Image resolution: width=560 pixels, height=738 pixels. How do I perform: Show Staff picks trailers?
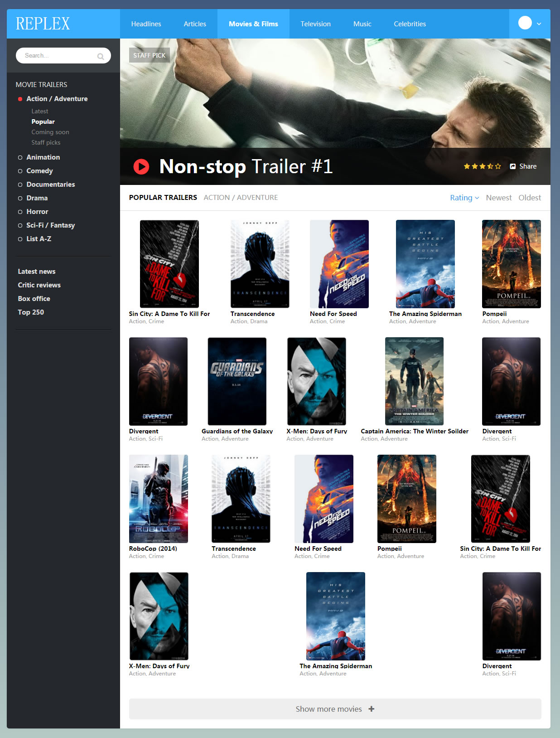(46, 142)
